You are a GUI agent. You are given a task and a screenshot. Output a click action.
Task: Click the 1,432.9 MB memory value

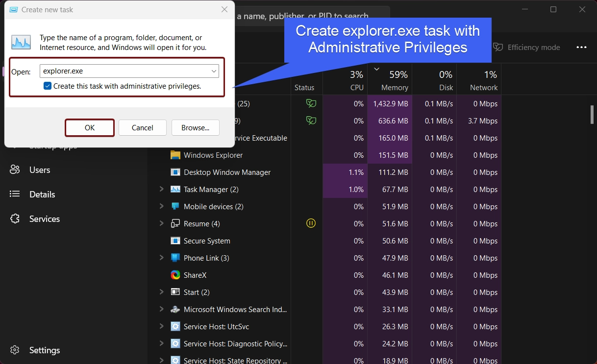(391, 104)
